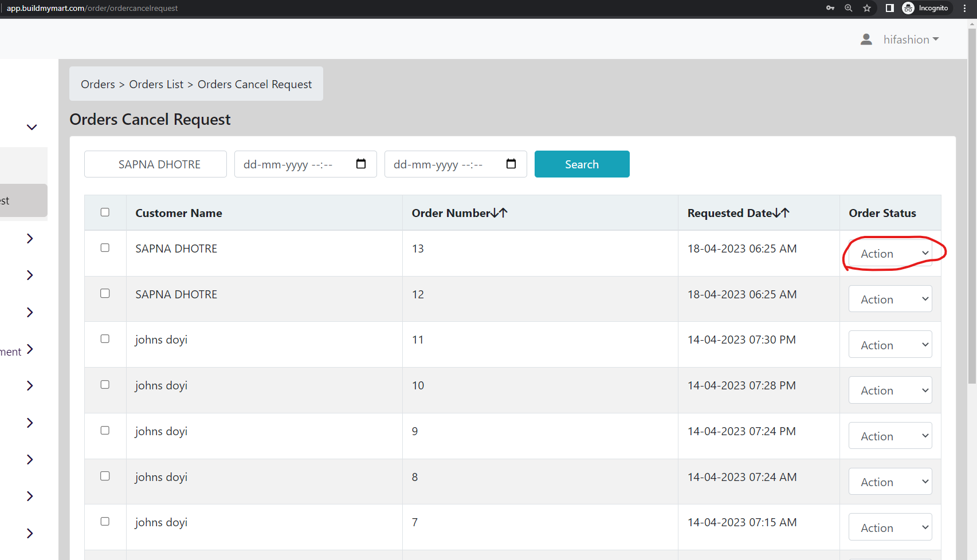Select checkbox for order number 13
Image resolution: width=977 pixels, height=560 pixels.
(105, 248)
